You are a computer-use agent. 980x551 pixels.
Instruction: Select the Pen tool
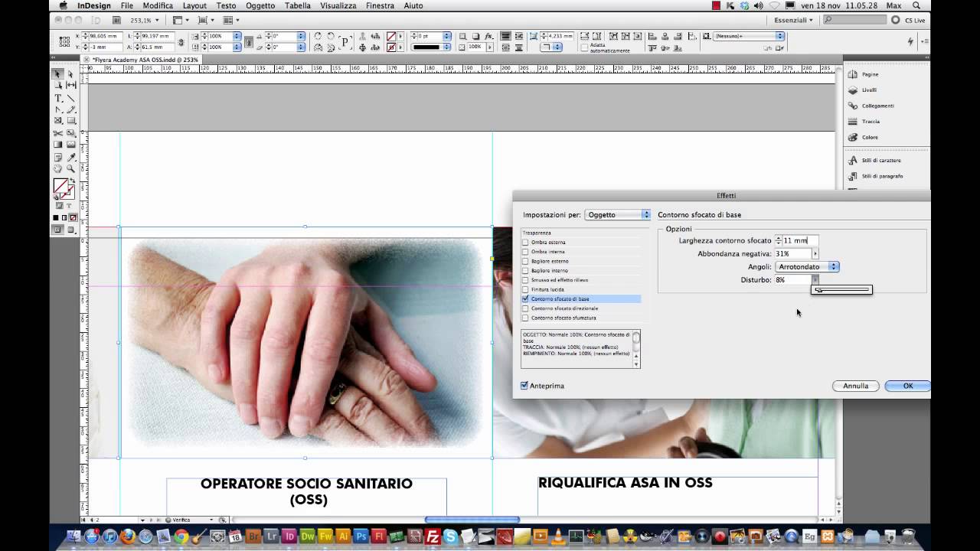pyautogui.click(x=58, y=109)
